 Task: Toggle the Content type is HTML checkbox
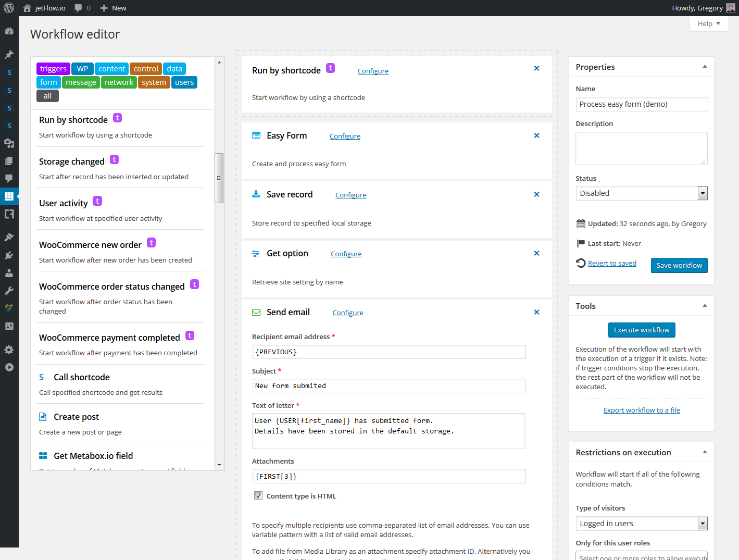[x=258, y=496]
